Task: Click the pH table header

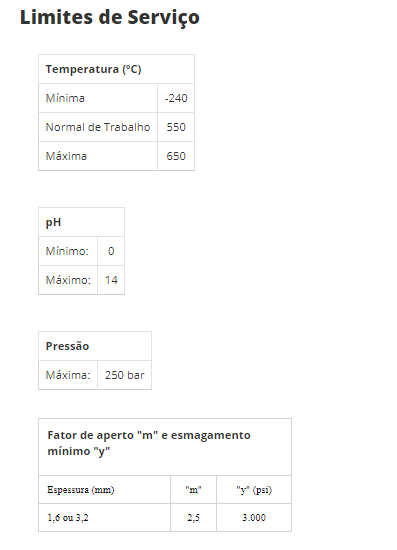Action: click(x=53, y=222)
